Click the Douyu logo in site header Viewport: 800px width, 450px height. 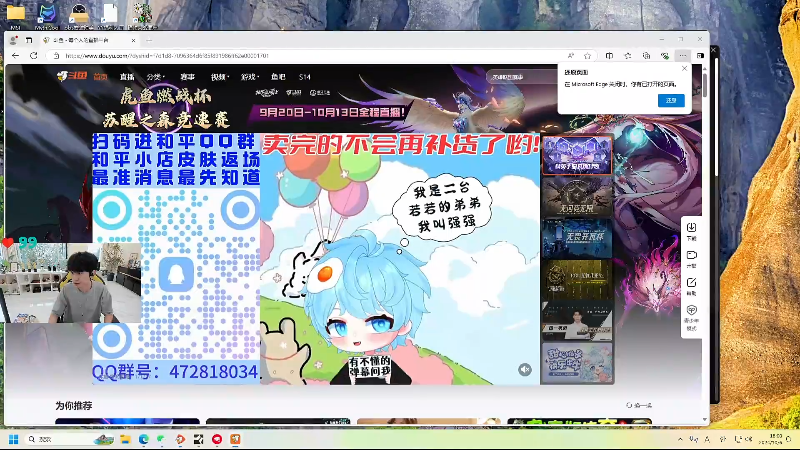[71, 76]
